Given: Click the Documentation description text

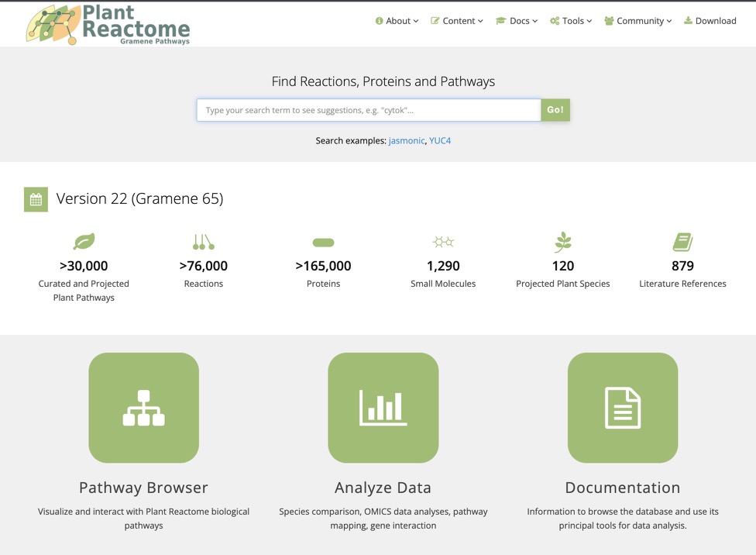Looking at the screenshot, I should pyautogui.click(x=623, y=519).
